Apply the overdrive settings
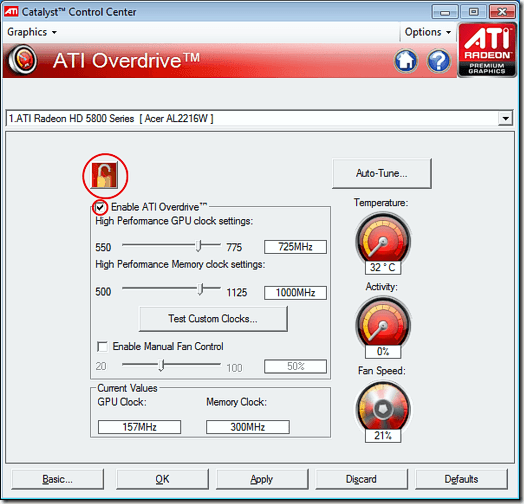Image resolution: width=524 pixels, height=504 pixels. coord(262,479)
